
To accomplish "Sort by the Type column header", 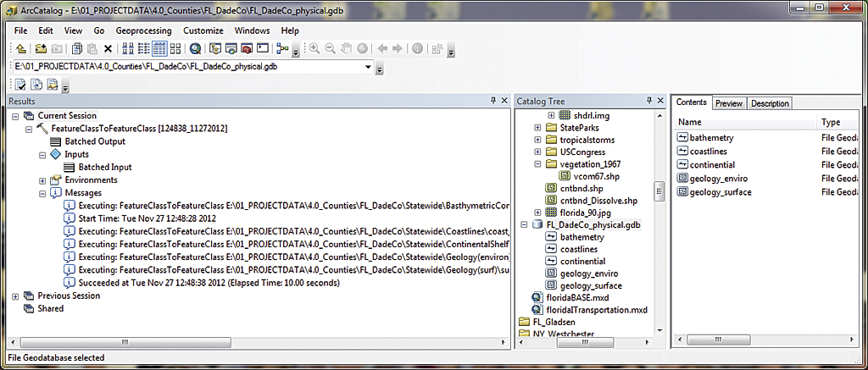I will click(x=839, y=122).
